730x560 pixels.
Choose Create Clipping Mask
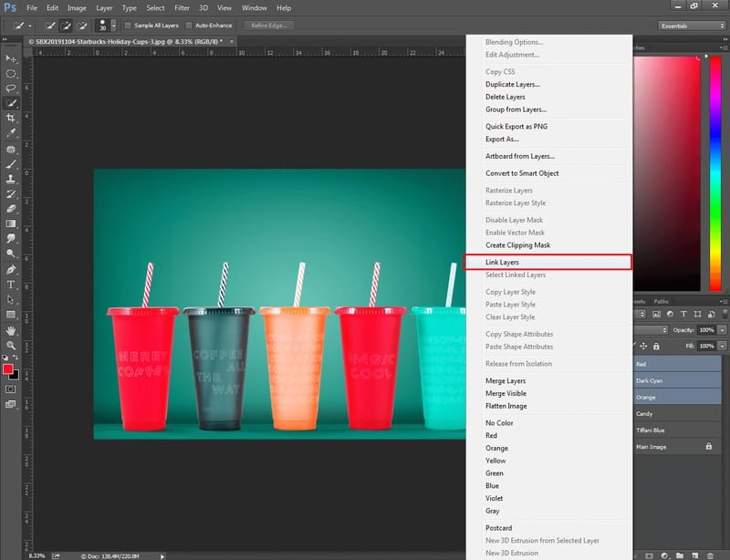517,244
